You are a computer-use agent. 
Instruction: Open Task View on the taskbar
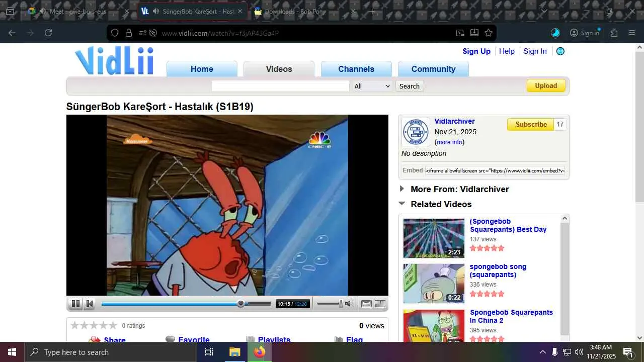coord(209,352)
